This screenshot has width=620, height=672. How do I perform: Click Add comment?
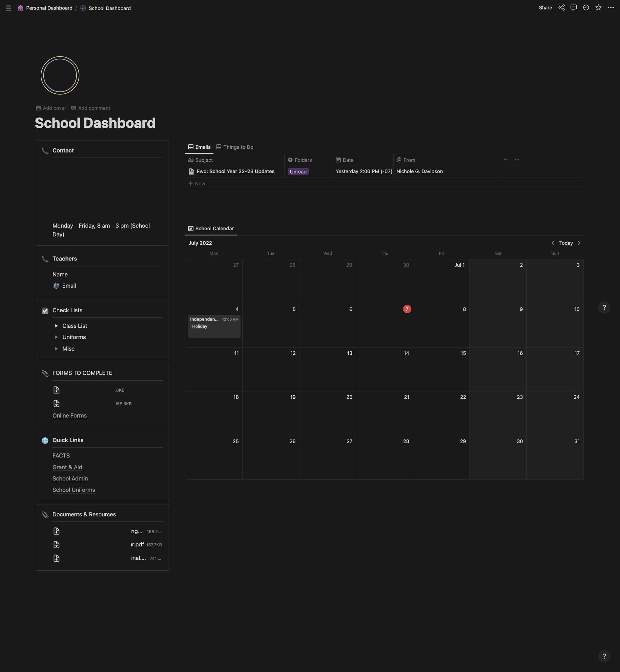91,108
